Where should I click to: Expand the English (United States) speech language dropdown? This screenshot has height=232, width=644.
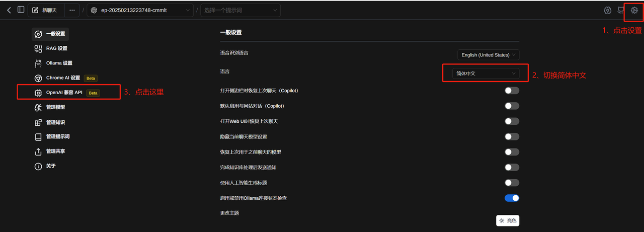488,55
